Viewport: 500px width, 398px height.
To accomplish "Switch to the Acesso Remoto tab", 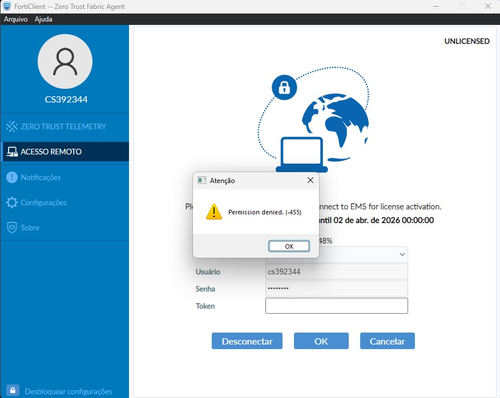I will 65,152.
